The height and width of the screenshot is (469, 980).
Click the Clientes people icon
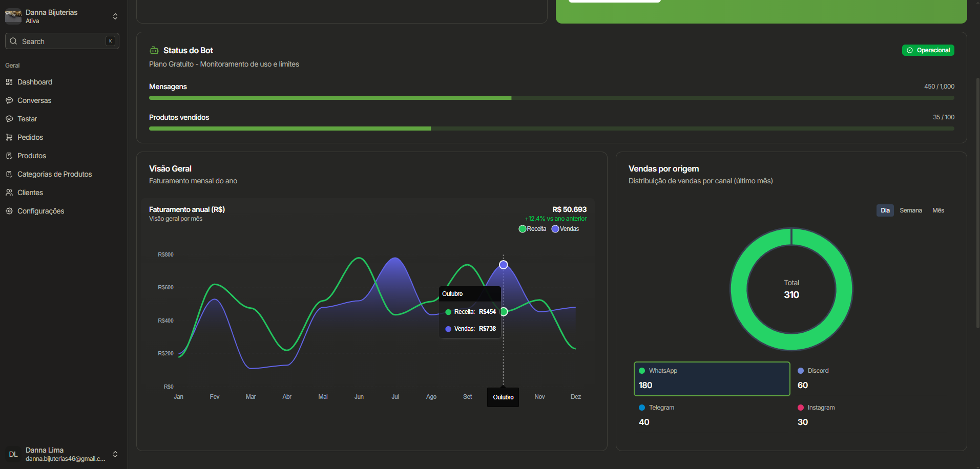9,193
